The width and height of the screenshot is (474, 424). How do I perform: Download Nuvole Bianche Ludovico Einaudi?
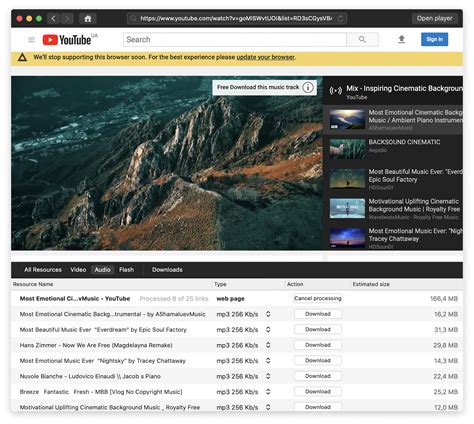(x=318, y=376)
